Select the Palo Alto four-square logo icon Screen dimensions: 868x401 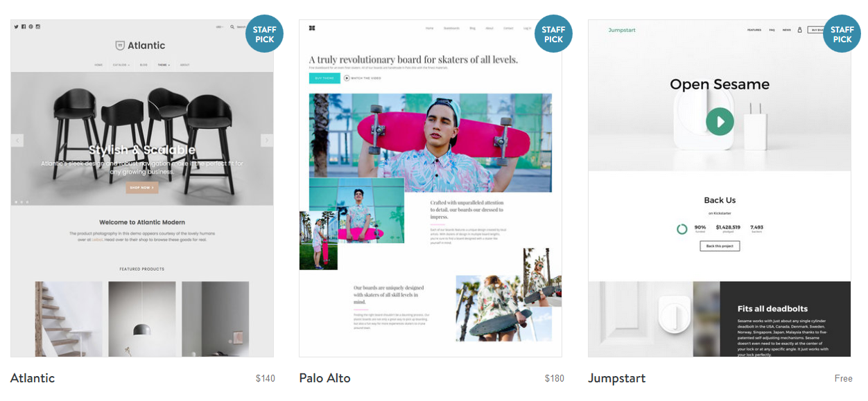click(311, 28)
